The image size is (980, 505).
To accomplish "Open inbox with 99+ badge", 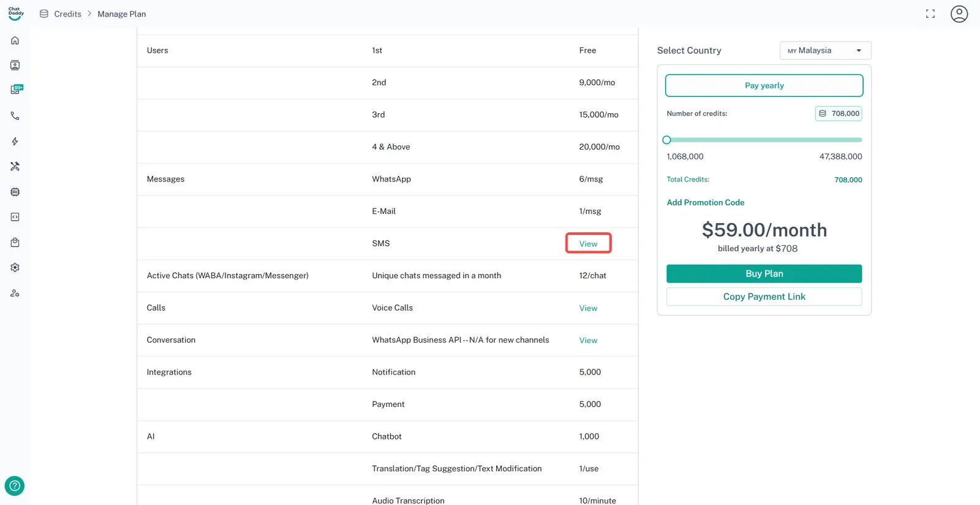I will 15,90.
